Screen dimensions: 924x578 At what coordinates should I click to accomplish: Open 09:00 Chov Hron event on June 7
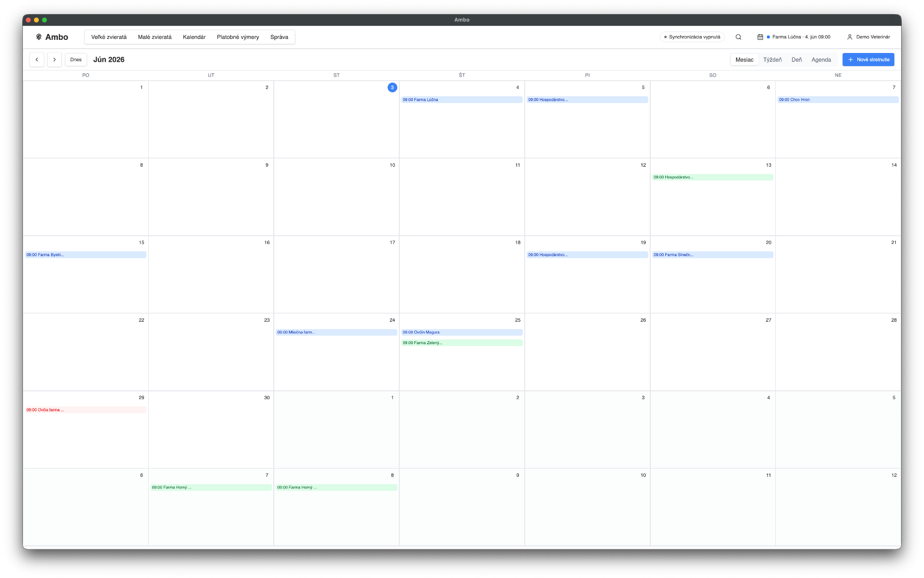coord(838,100)
